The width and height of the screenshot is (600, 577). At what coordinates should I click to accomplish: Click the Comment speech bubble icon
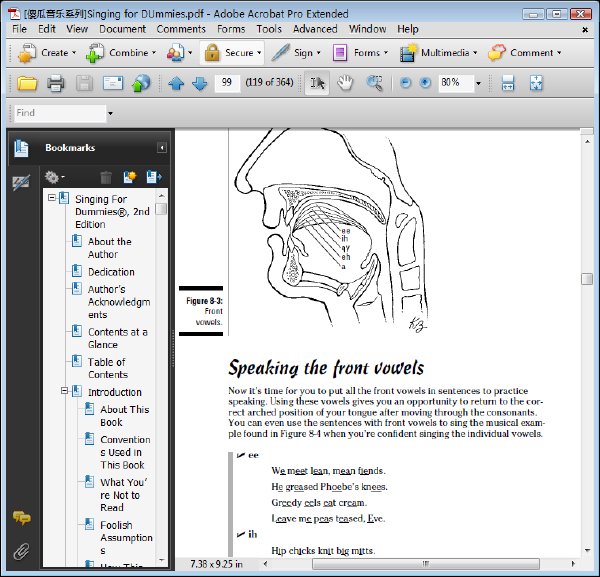[x=497, y=53]
